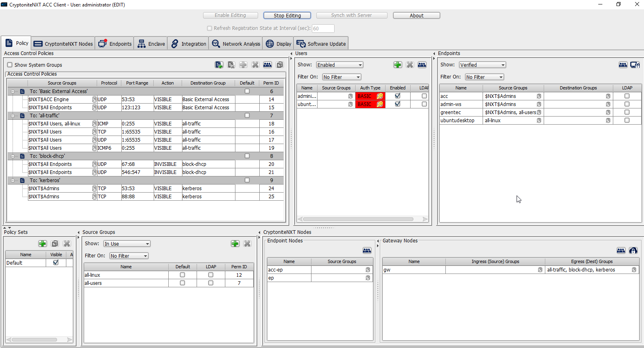Uncheck Enabled for the administrator user
The image size is (644, 348).
(398, 96)
